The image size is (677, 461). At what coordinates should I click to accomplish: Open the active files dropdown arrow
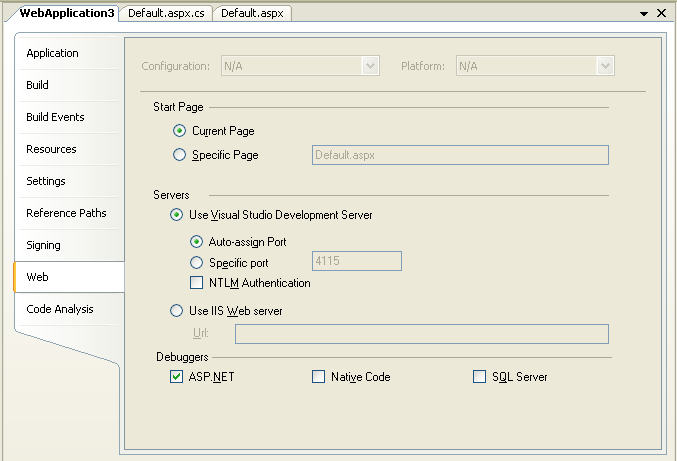[644, 14]
